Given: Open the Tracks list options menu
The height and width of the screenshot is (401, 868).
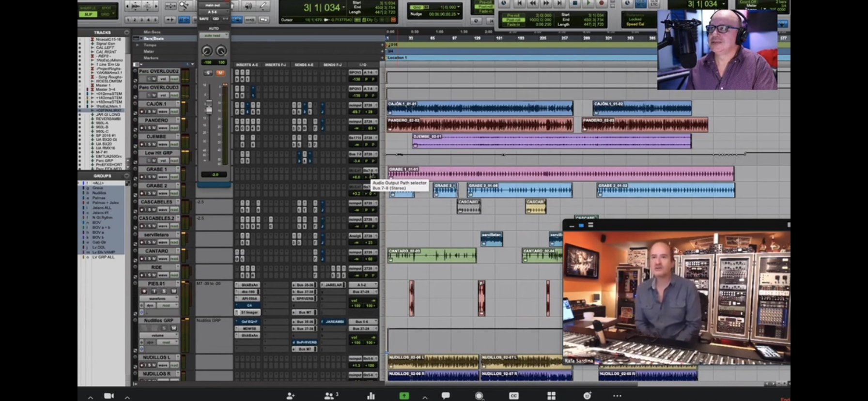Looking at the screenshot, I should [x=126, y=32].
